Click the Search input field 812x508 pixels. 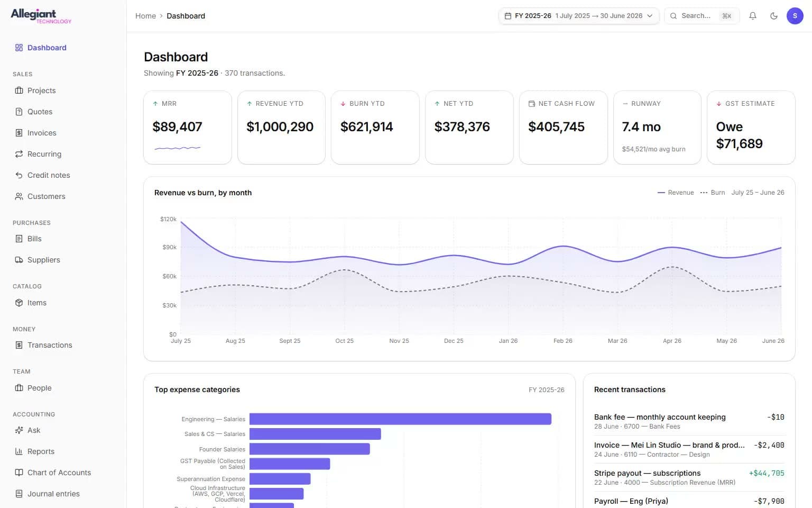click(702, 16)
